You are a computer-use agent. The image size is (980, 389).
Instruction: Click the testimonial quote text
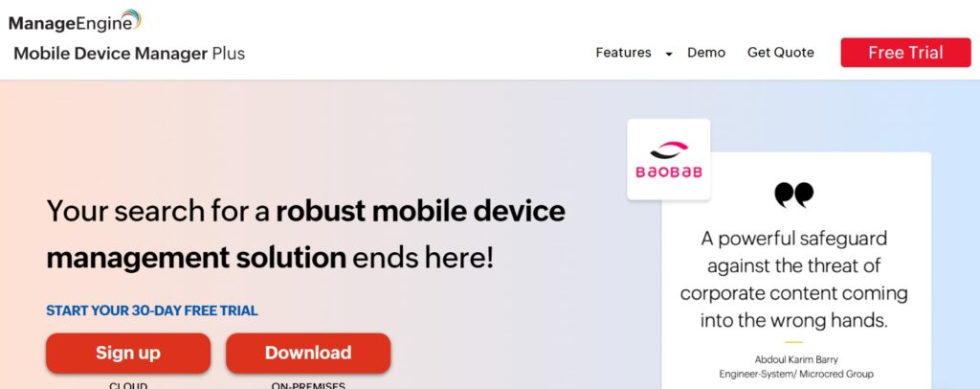(x=793, y=280)
